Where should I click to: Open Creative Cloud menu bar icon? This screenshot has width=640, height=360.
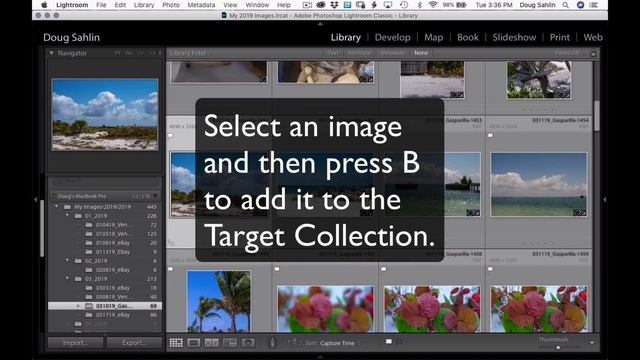click(320, 5)
